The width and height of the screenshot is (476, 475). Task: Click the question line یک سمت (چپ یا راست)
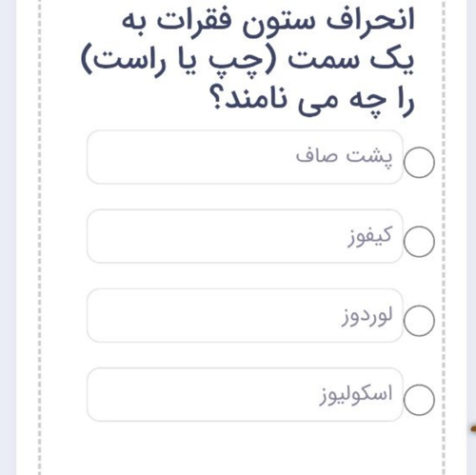click(248, 60)
